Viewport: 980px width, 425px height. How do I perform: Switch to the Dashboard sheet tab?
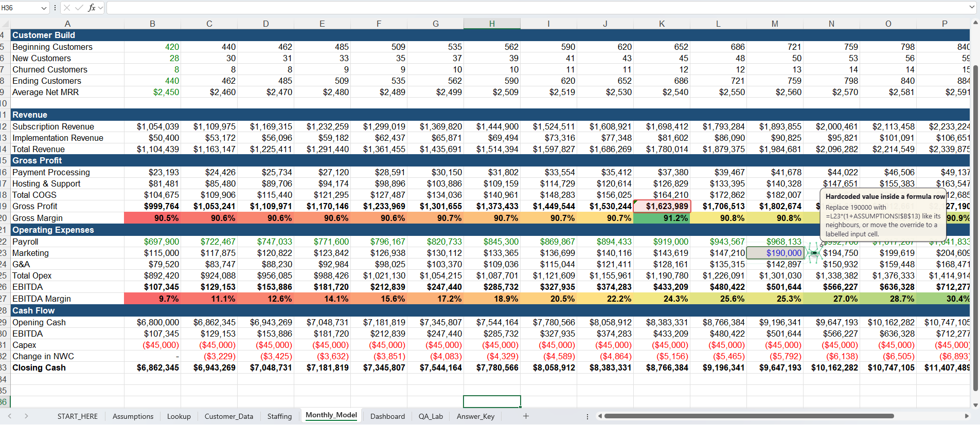click(x=387, y=416)
